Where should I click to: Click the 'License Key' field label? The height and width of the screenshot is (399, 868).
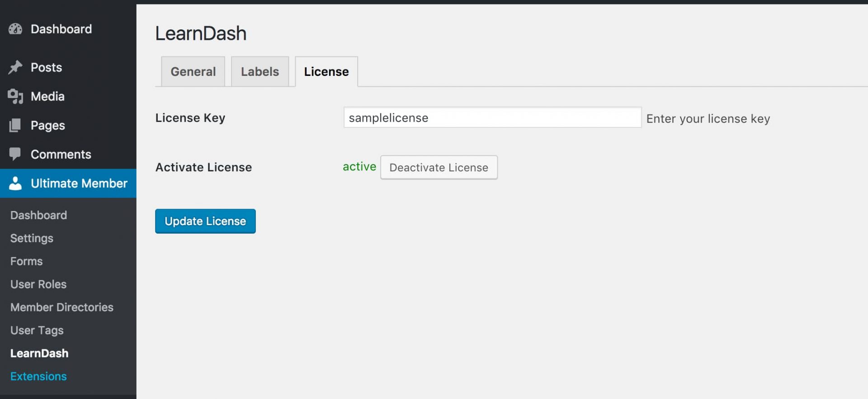(x=190, y=118)
